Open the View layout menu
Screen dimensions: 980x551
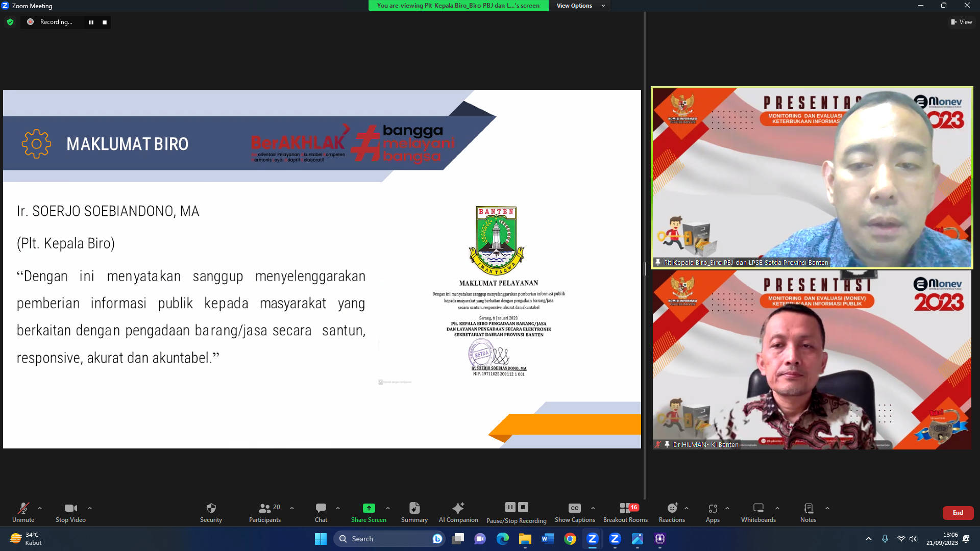(961, 22)
